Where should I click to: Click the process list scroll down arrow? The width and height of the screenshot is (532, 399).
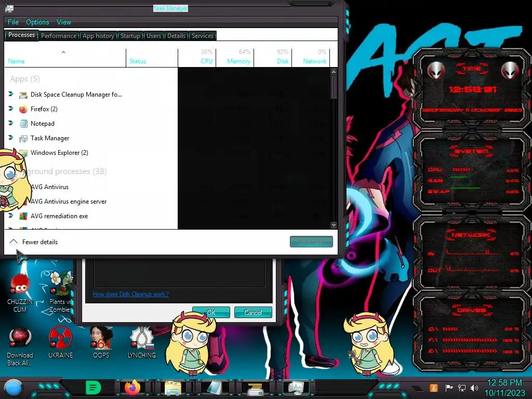(x=334, y=225)
